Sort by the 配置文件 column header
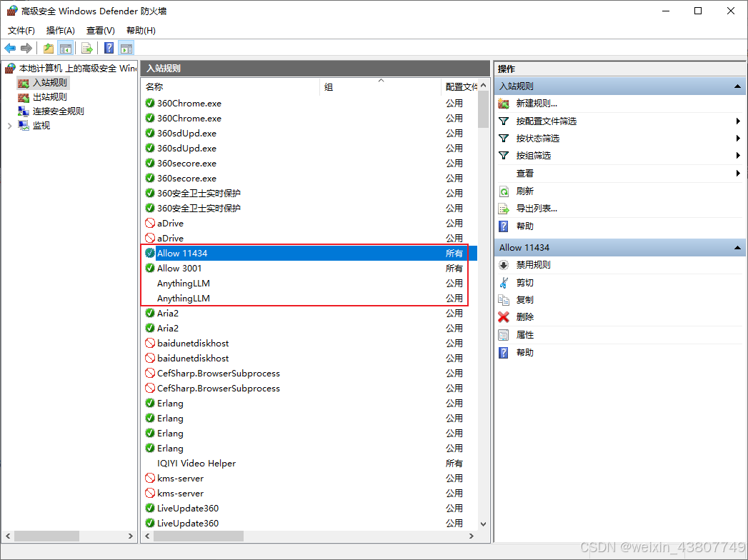Image resolution: width=748 pixels, height=560 pixels. [459, 87]
